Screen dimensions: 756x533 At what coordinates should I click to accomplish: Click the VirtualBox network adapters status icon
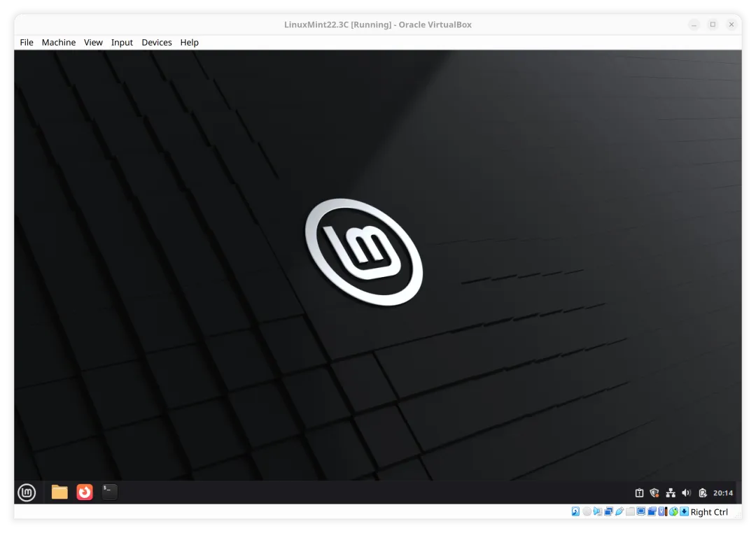pos(608,511)
